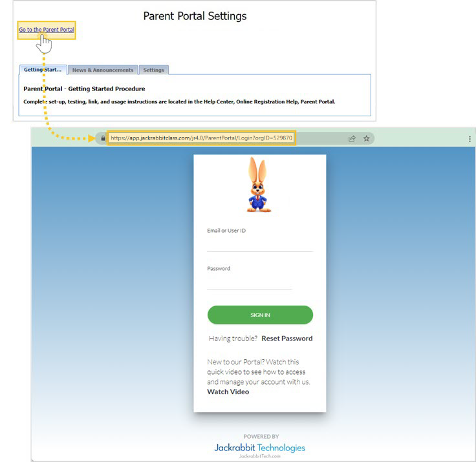Click the green SIGN IN button

click(x=260, y=315)
